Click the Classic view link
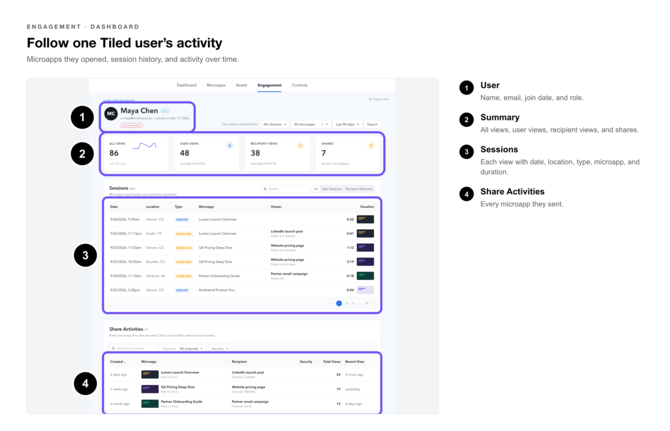The image size is (670, 431). [x=379, y=99]
